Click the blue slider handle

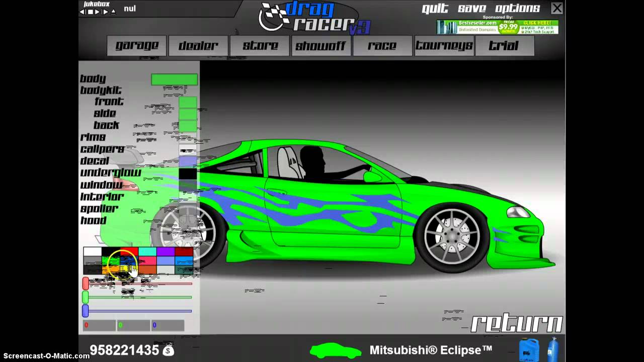click(x=86, y=311)
